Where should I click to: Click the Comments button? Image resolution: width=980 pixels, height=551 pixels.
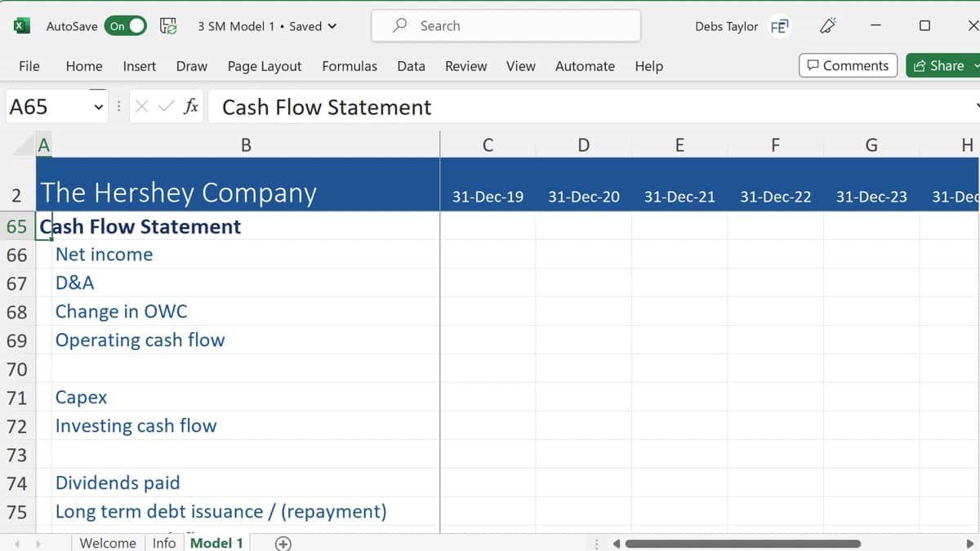tap(848, 65)
